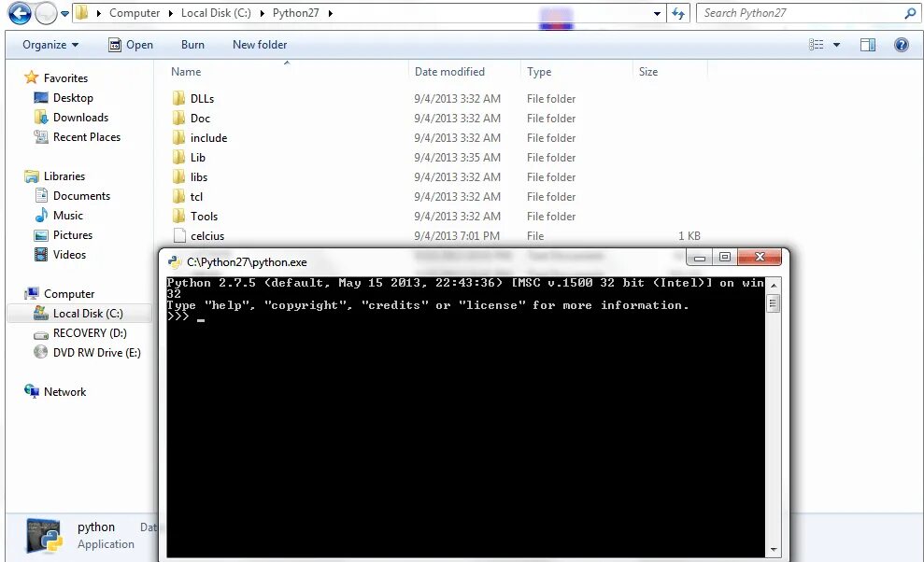The width and height of the screenshot is (924, 562).
Task: Click the python.exe console scrollbar thumb
Action: click(774, 304)
